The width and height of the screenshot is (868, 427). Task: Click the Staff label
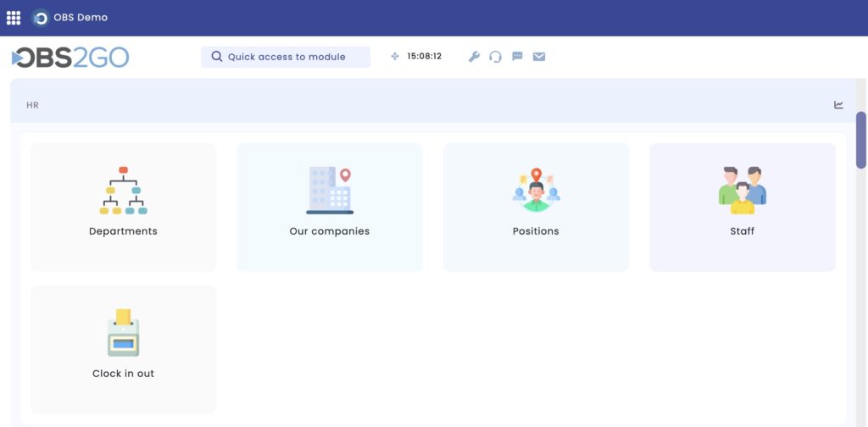click(x=743, y=231)
